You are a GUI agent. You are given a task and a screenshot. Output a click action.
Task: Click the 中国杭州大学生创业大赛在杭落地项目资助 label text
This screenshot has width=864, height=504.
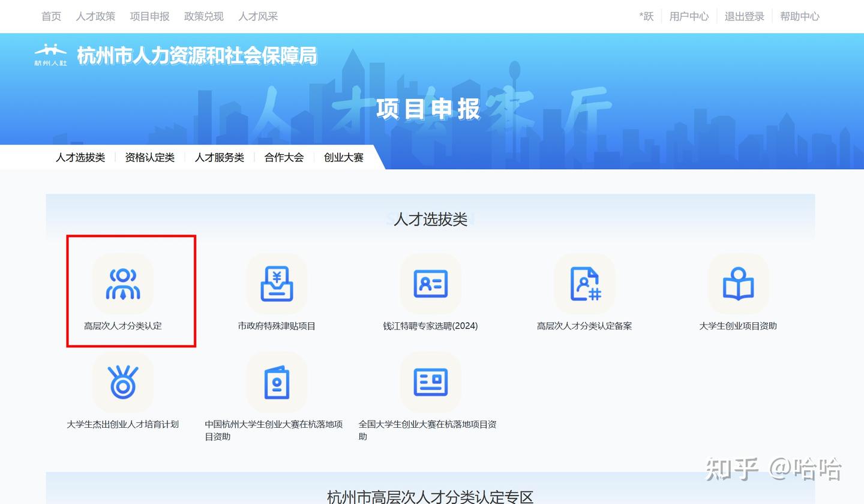[274, 430]
